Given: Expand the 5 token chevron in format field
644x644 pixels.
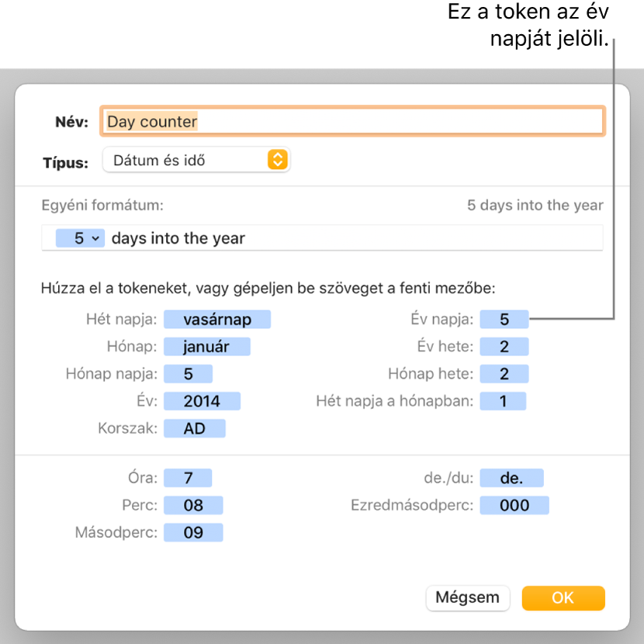Looking at the screenshot, I should [x=95, y=238].
